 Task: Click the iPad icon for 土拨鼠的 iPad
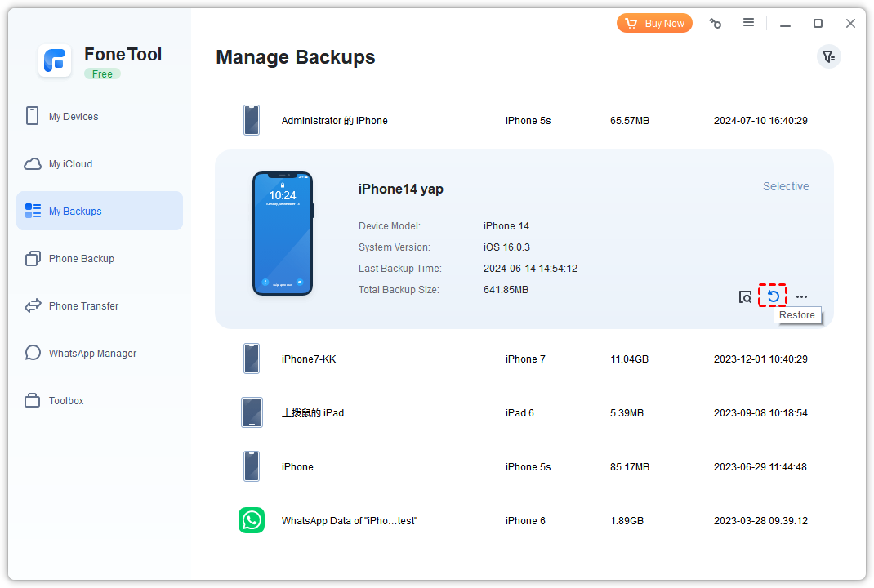tap(252, 412)
